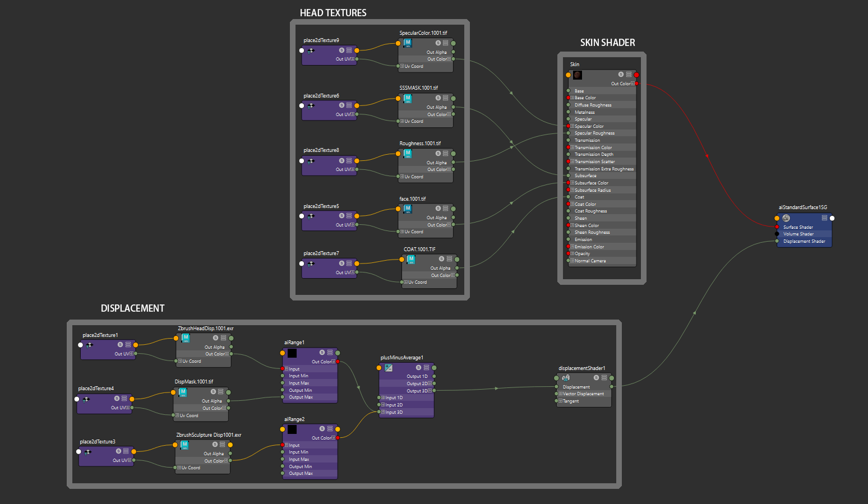
Task: Expand Input 3D on plusMinusAverage1
Action: [383, 412]
